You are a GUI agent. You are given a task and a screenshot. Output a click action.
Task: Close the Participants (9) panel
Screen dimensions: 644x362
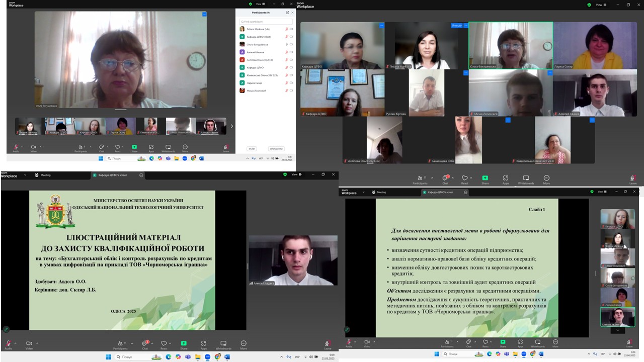(293, 13)
